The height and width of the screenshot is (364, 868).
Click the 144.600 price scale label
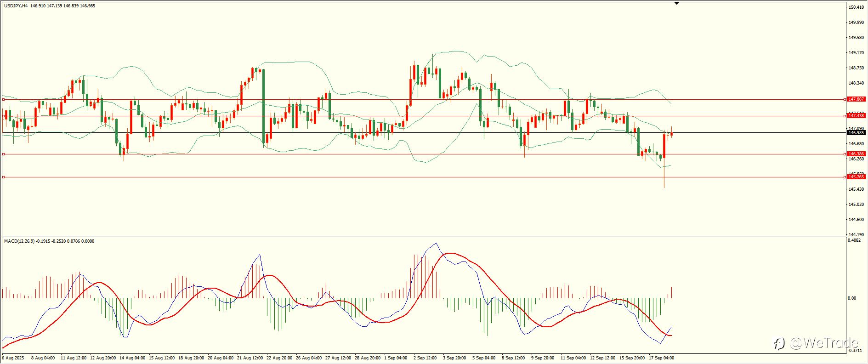point(856,220)
